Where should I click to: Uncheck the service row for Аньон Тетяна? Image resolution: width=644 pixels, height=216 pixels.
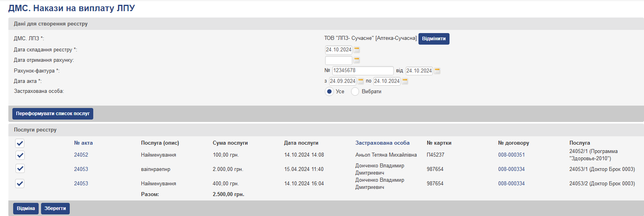[x=20, y=155]
